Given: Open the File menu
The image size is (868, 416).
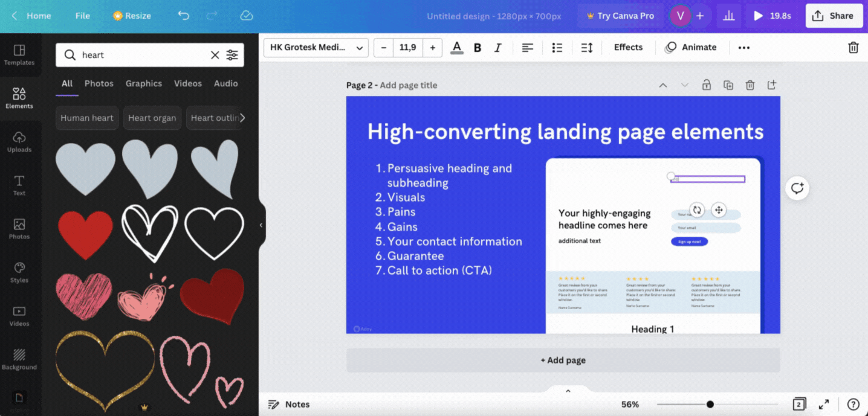Looking at the screenshot, I should click(x=83, y=16).
